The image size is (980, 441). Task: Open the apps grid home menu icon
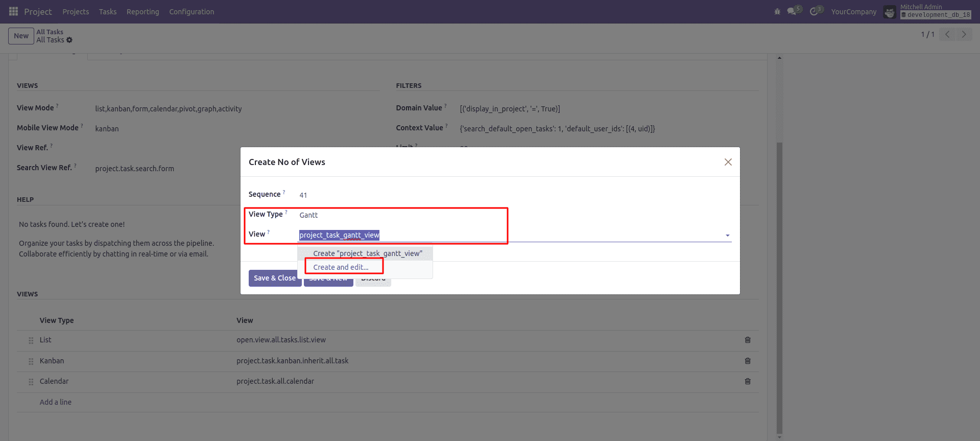(13, 11)
